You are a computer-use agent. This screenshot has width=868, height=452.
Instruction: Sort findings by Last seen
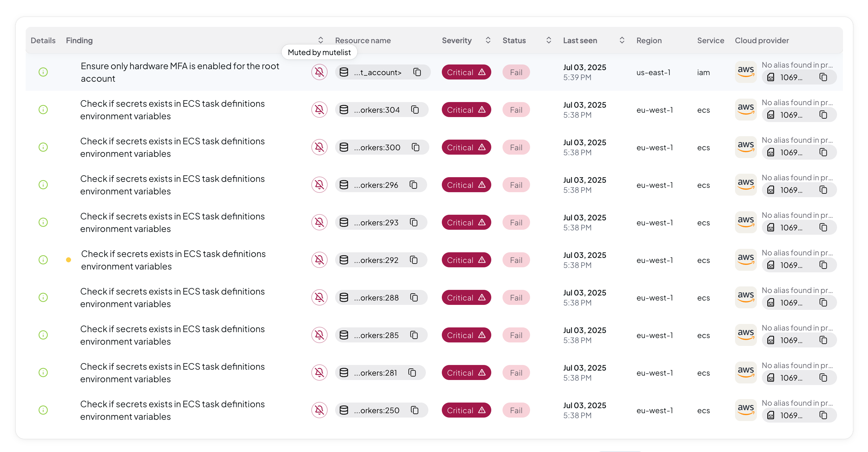coord(622,40)
